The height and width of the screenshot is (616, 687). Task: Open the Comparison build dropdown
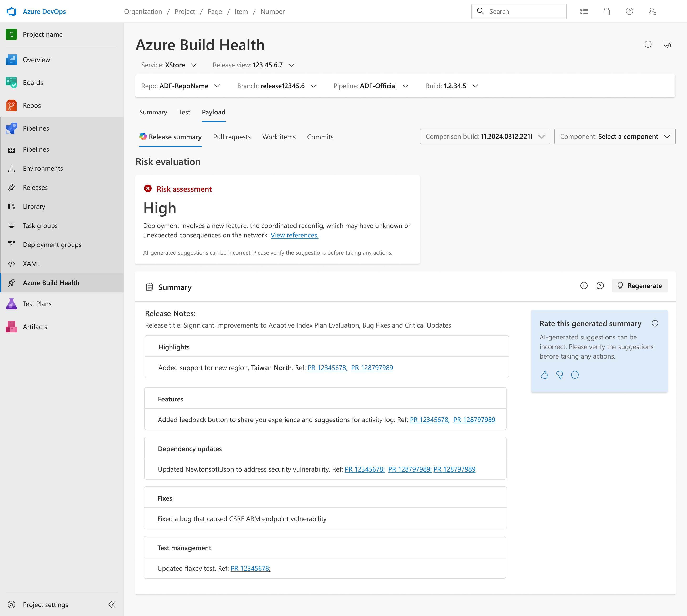coord(484,136)
